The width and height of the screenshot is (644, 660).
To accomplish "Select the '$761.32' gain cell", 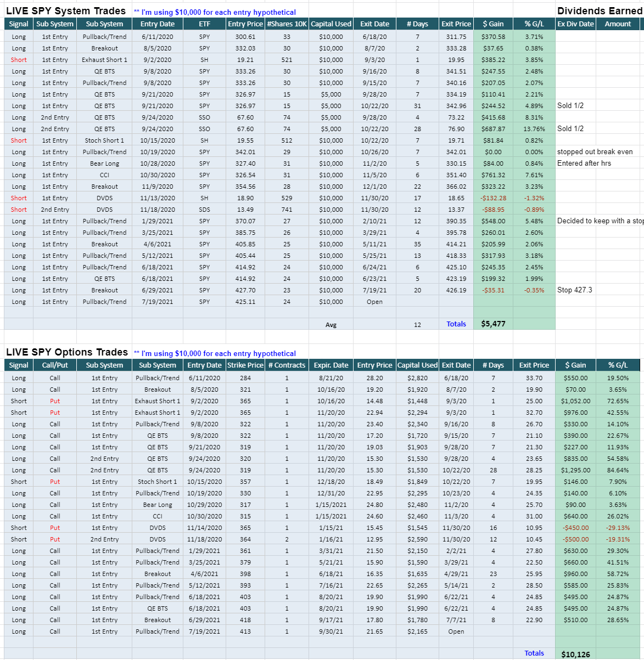I will point(493,175).
